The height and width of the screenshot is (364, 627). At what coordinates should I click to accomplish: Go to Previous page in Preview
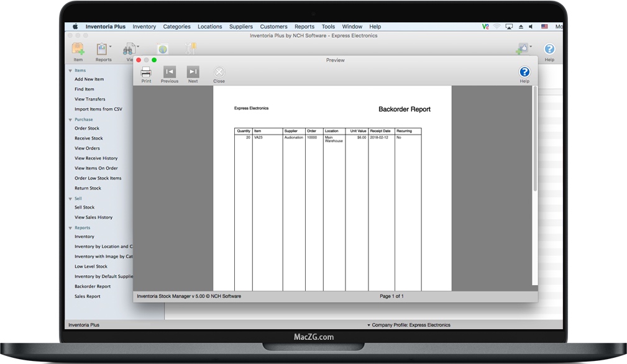tap(170, 72)
